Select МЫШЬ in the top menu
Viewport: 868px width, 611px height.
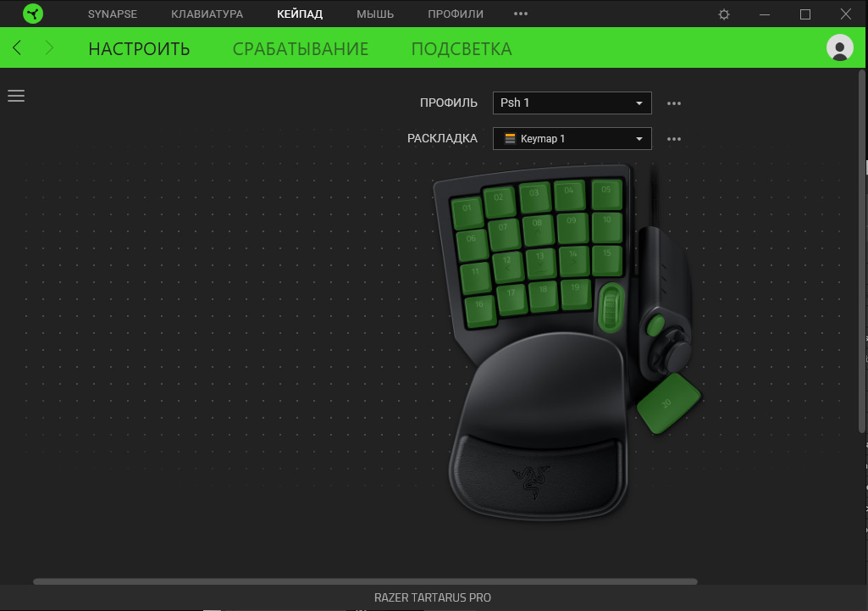click(x=374, y=14)
